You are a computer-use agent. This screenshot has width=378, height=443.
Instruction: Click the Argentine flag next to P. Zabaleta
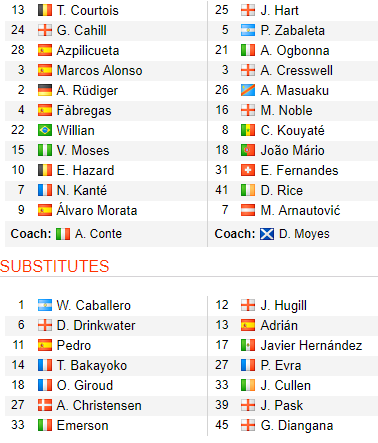click(x=248, y=30)
